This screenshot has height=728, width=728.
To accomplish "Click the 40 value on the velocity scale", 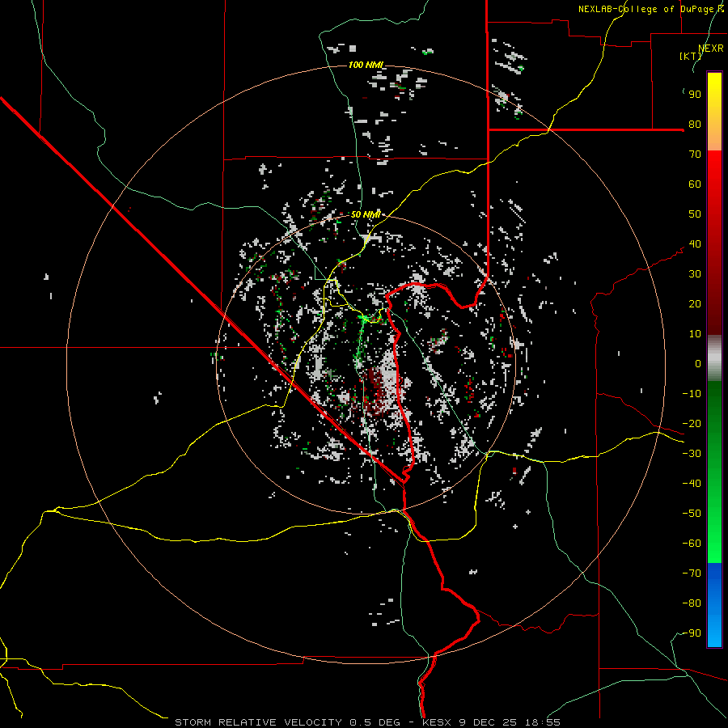I will [695, 244].
